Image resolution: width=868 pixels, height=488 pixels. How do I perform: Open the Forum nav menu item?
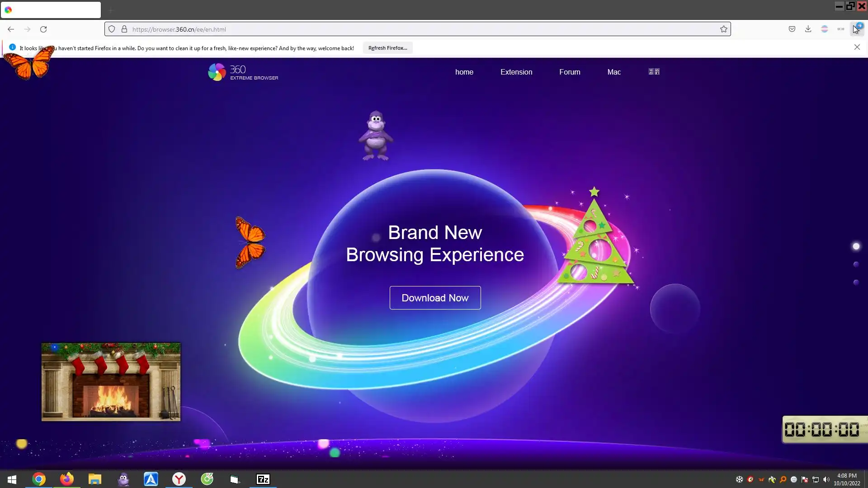pyautogui.click(x=570, y=72)
